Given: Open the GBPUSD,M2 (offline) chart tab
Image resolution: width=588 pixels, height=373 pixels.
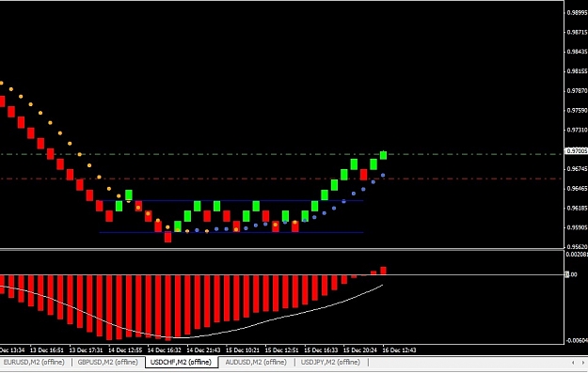Looking at the screenshot, I should click(x=107, y=362).
